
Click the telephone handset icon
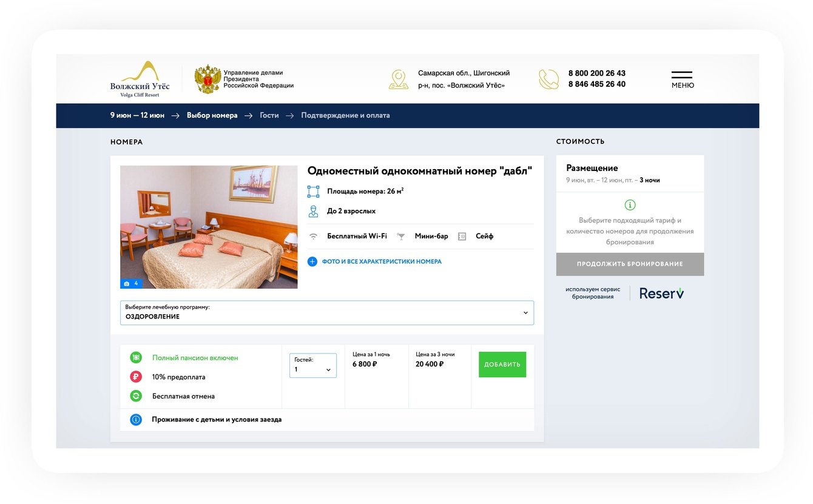tap(549, 79)
